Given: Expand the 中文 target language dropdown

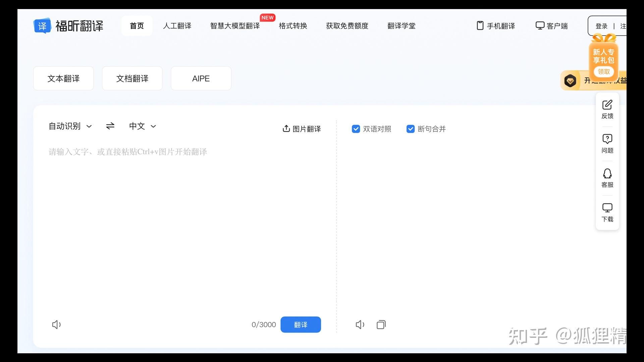Looking at the screenshot, I should pos(143,126).
